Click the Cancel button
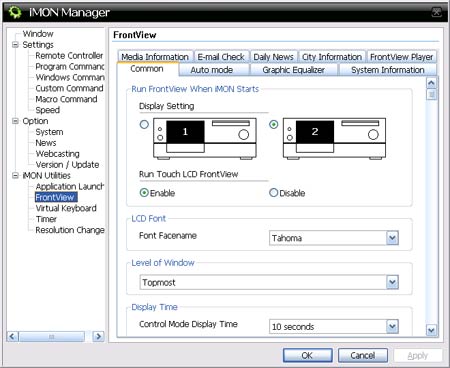450x368 pixels. 363,356
